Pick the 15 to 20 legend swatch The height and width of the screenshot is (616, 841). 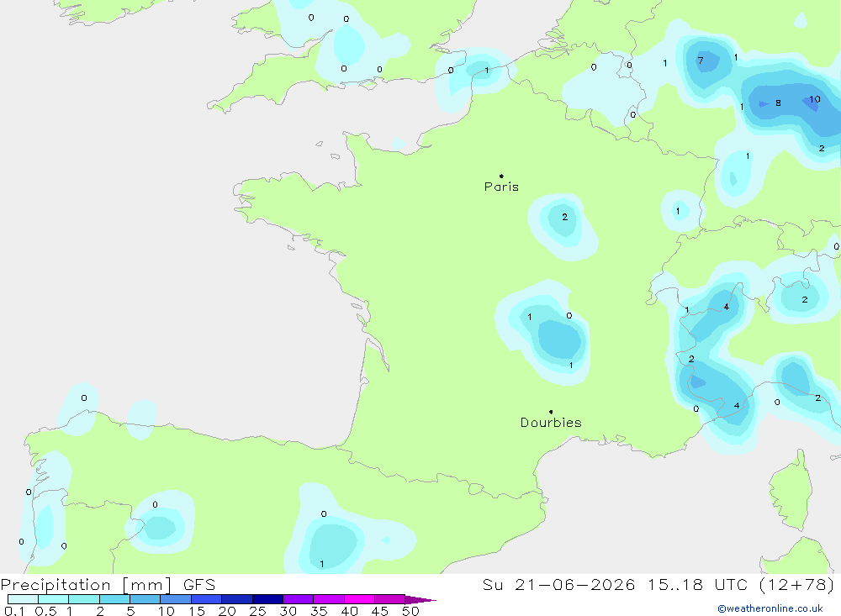point(207,599)
